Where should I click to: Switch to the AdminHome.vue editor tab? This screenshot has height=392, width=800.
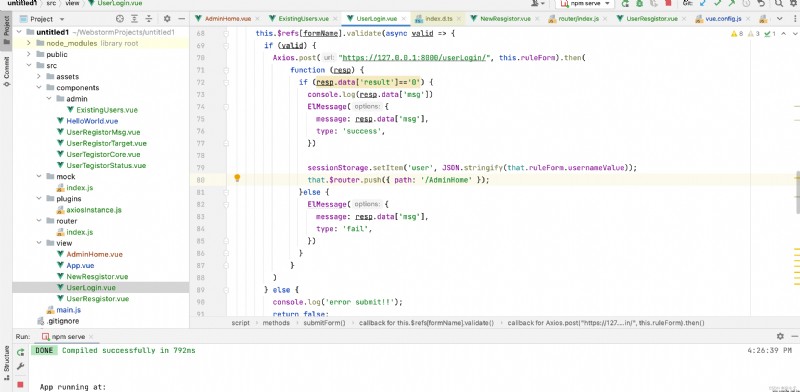[223, 19]
